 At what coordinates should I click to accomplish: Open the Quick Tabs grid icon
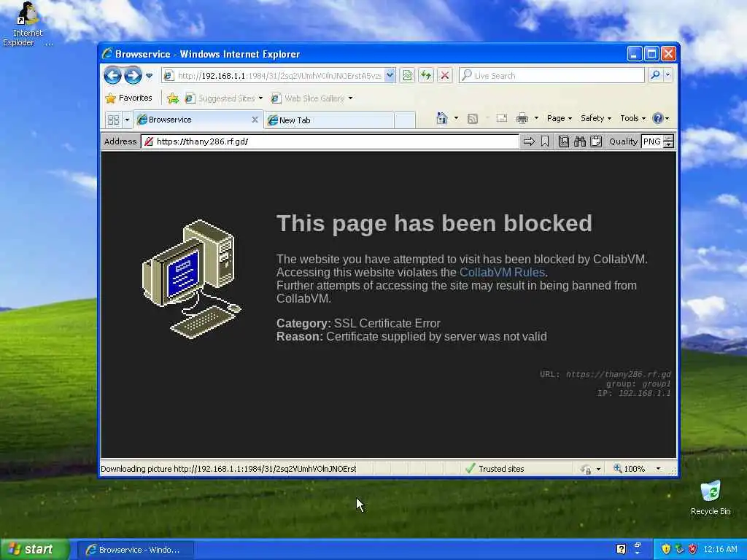click(113, 120)
